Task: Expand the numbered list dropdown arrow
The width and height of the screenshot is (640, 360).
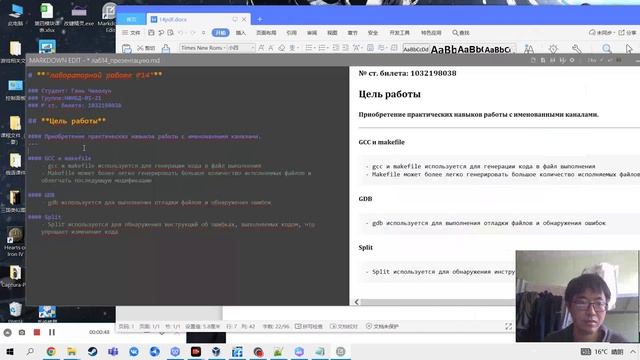Action: (327, 48)
